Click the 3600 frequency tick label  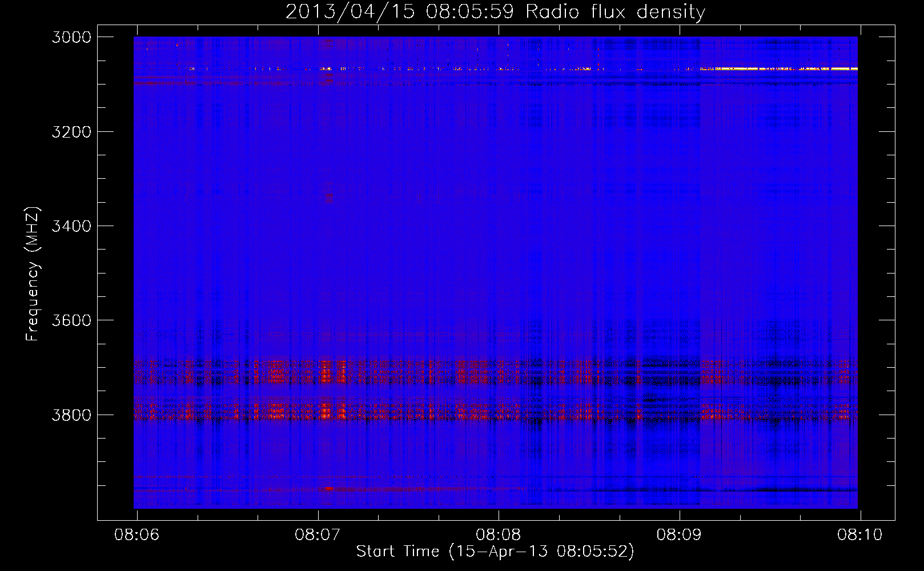[x=71, y=320]
